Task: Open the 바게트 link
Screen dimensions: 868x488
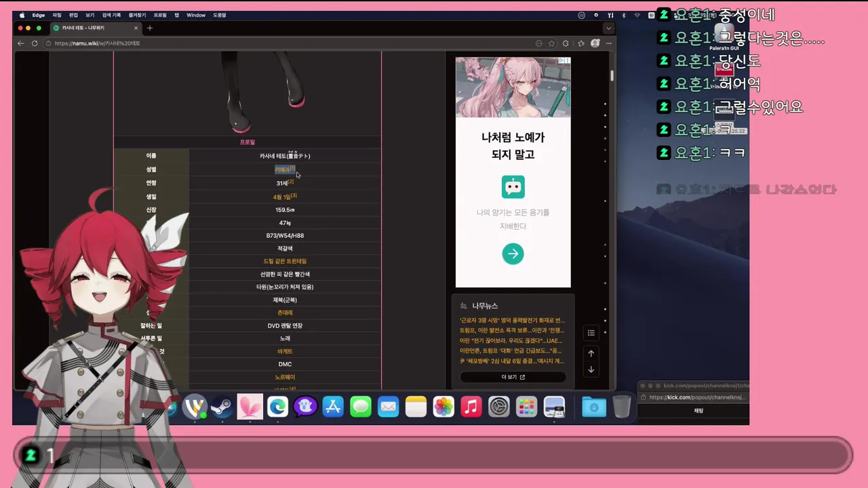Action: pos(285,351)
